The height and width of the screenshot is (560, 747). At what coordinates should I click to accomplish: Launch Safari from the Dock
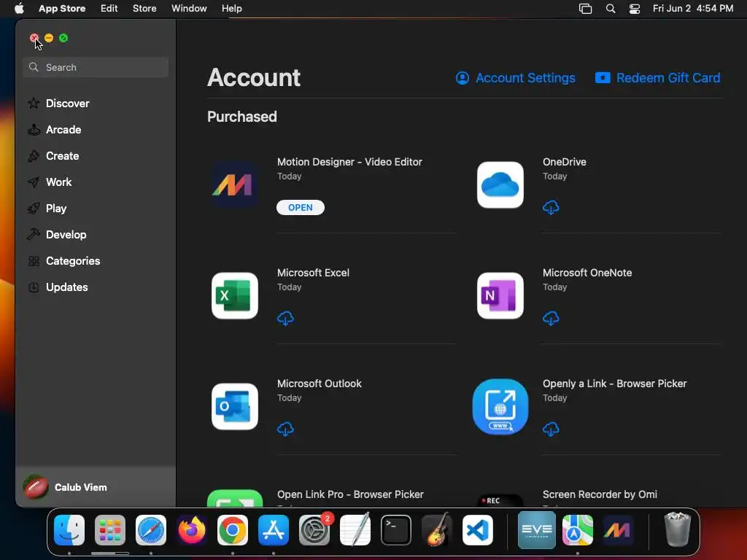[151, 530]
